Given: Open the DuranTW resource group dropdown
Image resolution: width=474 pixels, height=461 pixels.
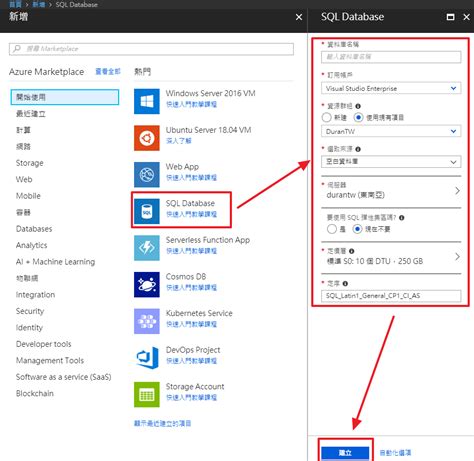Looking at the screenshot, I should point(391,131).
